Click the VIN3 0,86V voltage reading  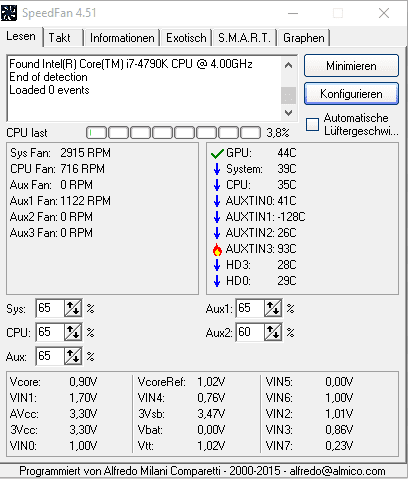point(309,430)
